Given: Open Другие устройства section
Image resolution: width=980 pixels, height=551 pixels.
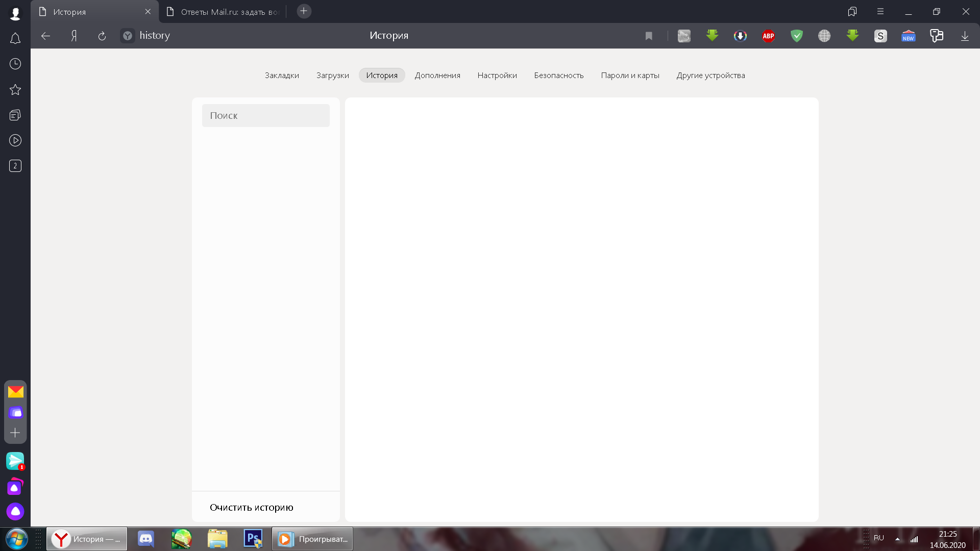Looking at the screenshot, I should (x=711, y=75).
